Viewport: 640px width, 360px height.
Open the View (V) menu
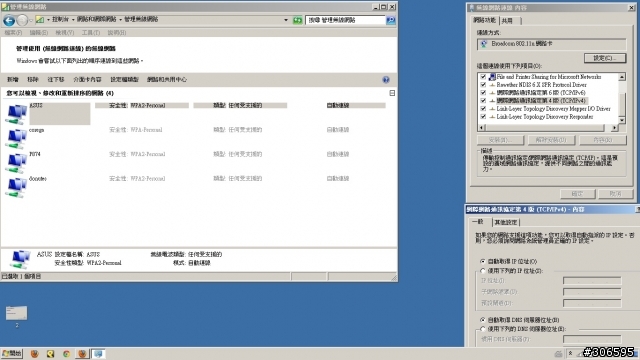[x=65, y=33]
